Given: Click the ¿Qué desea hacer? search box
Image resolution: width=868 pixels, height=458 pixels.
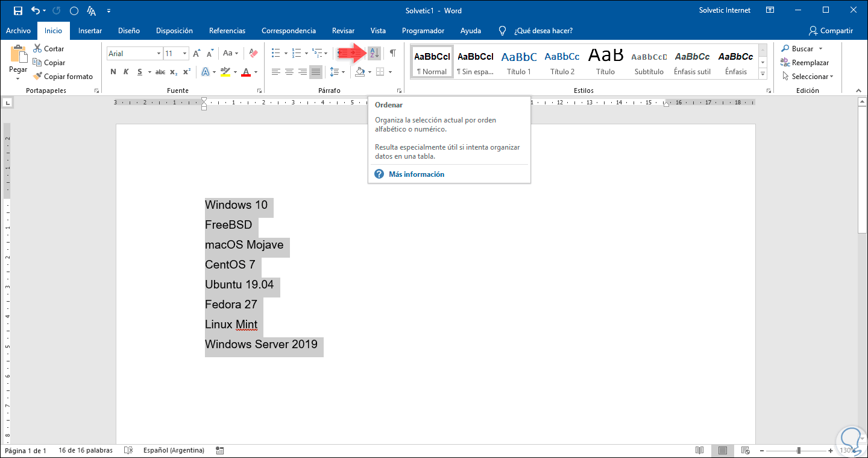Looking at the screenshot, I should click(x=543, y=31).
